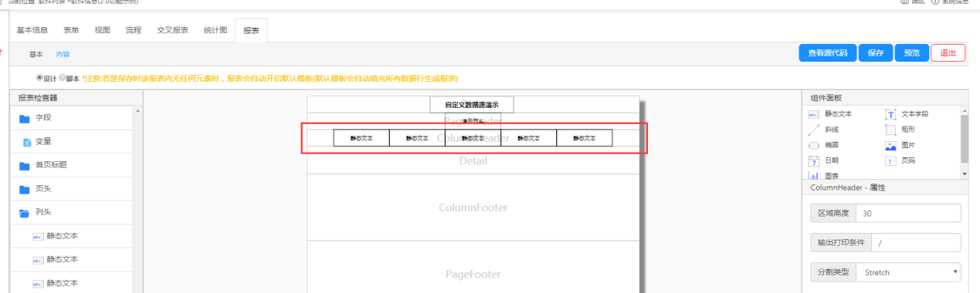
Task: Open the 表单 tab
Action: point(71,30)
